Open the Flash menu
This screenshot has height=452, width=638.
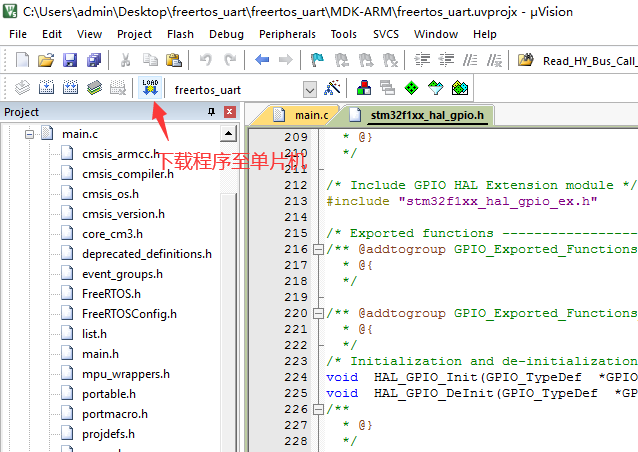point(180,34)
